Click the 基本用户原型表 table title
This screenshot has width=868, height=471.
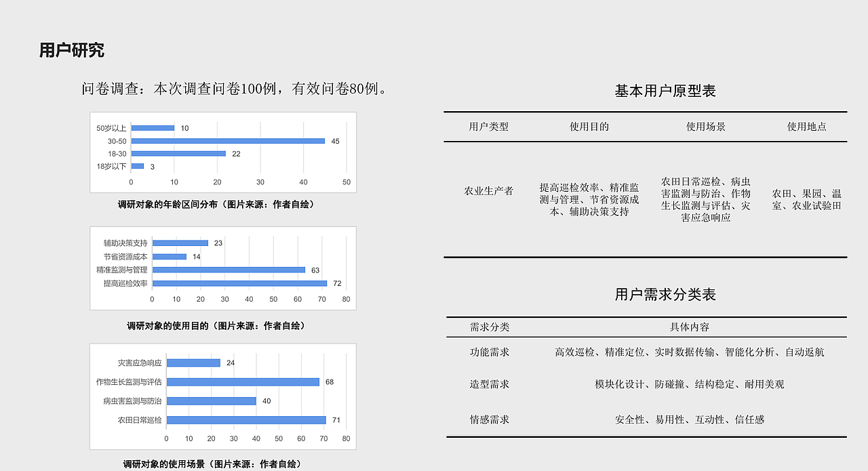(667, 90)
